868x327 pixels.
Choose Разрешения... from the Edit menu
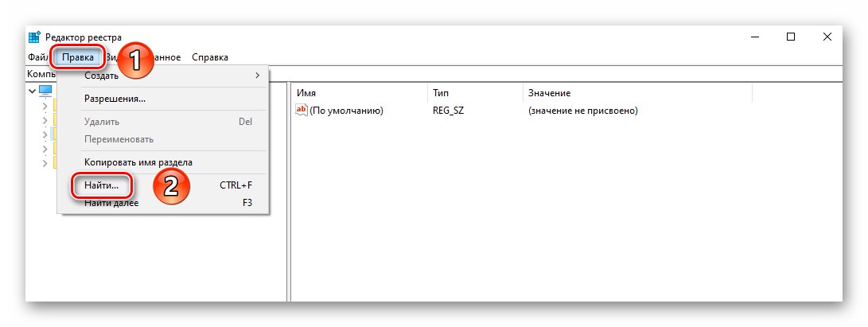[163, 99]
